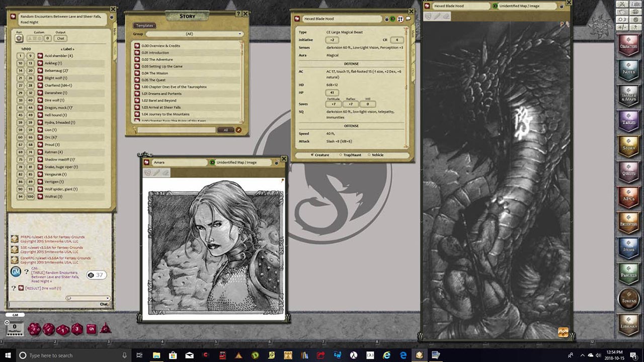Click the speech bubble toggle on Hexed Blade Hood header

click(409, 19)
